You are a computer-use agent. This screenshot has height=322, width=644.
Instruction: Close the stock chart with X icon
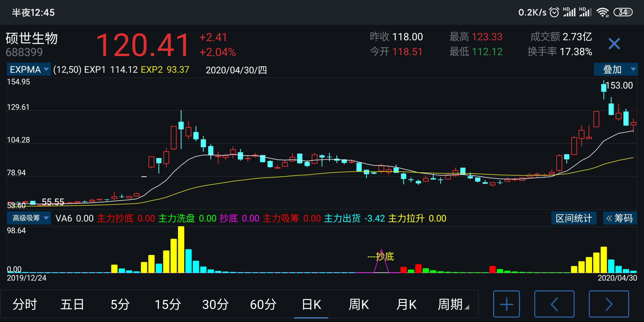coord(614,44)
